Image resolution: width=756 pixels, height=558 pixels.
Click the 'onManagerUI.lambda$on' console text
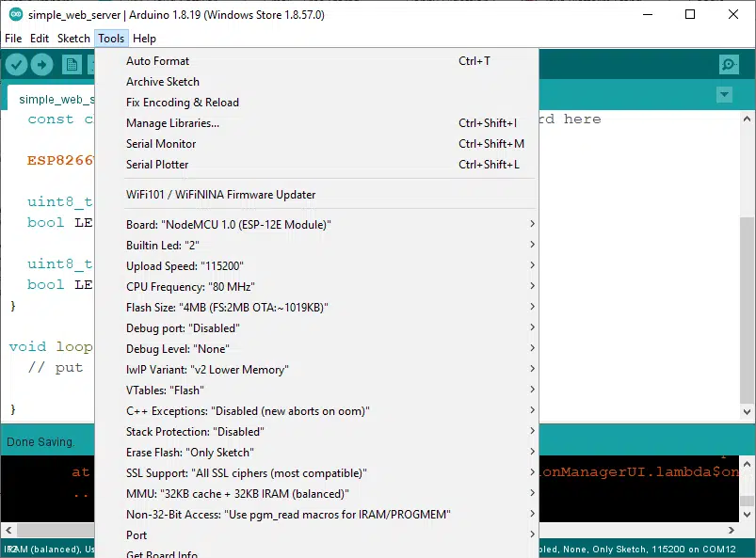pyautogui.click(x=639, y=471)
